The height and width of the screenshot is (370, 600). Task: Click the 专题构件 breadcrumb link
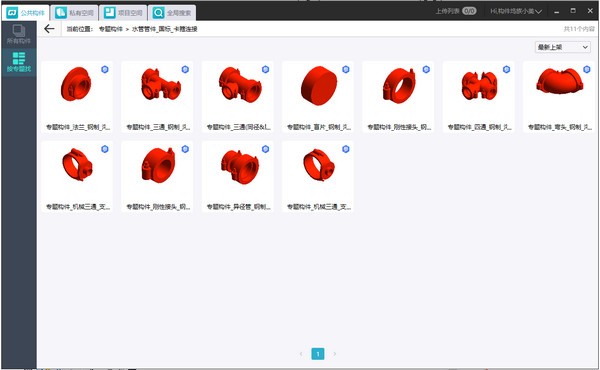(111, 29)
